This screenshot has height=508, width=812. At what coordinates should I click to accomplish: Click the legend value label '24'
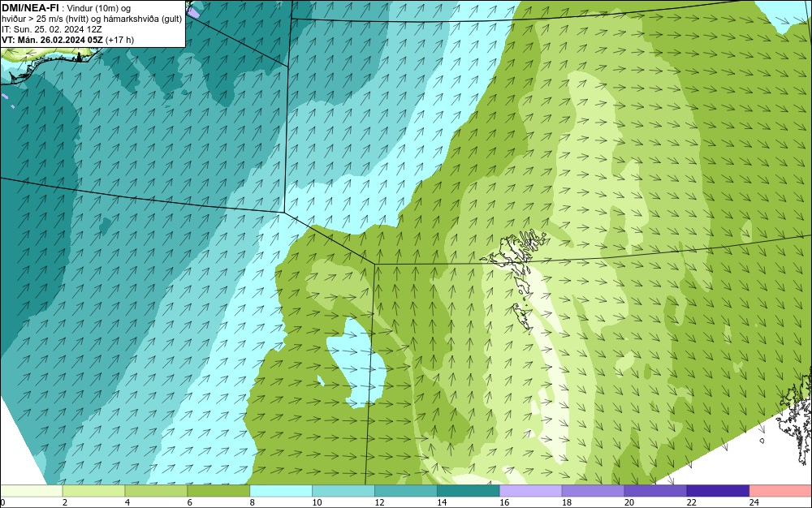tap(754, 502)
